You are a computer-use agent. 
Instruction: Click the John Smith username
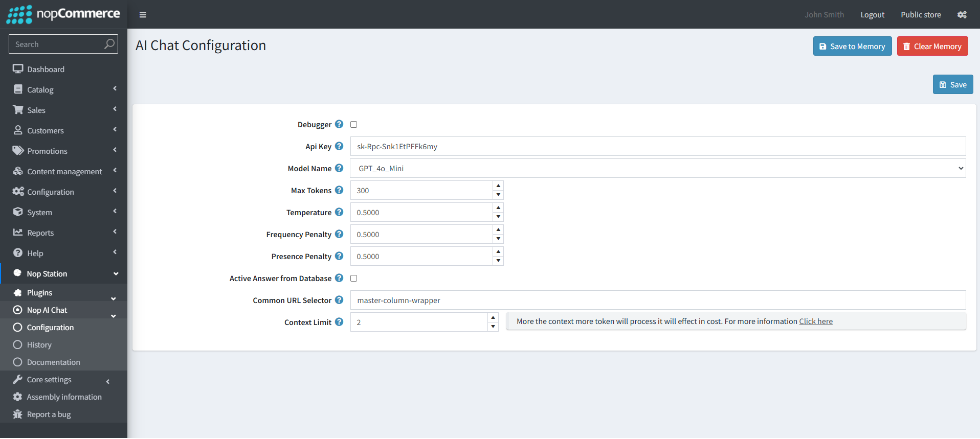(824, 15)
